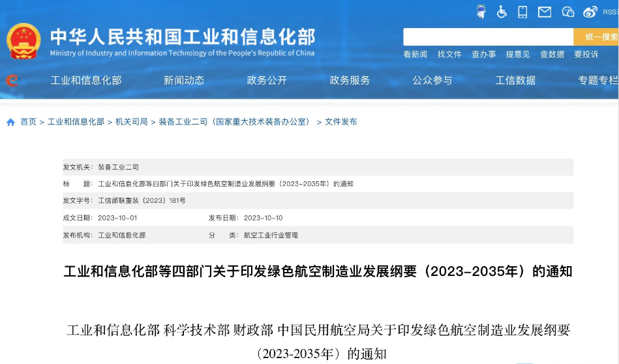Open the 看新闻 quick link
This screenshot has height=364, width=619.
click(415, 55)
